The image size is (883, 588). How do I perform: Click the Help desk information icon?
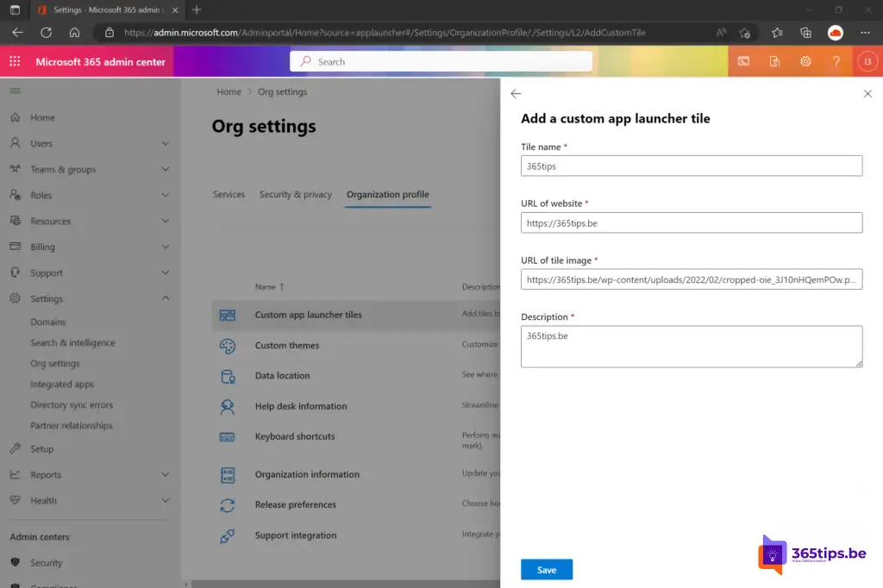(x=228, y=407)
